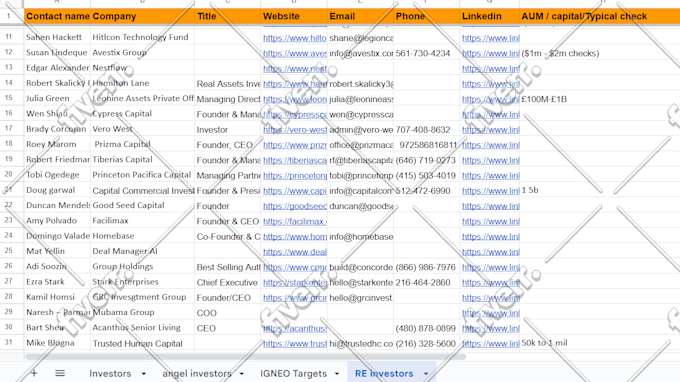Open Vero West website link
Screen dimensions: 680x382
coord(294,130)
